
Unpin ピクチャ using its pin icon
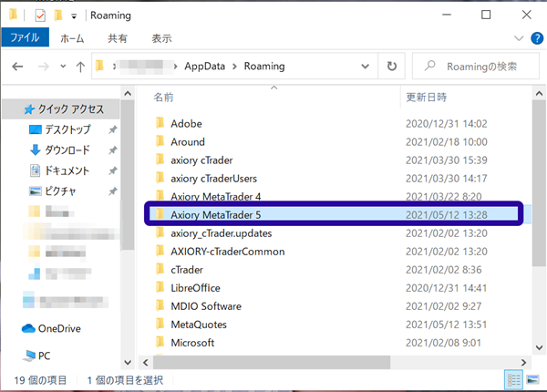point(112,191)
